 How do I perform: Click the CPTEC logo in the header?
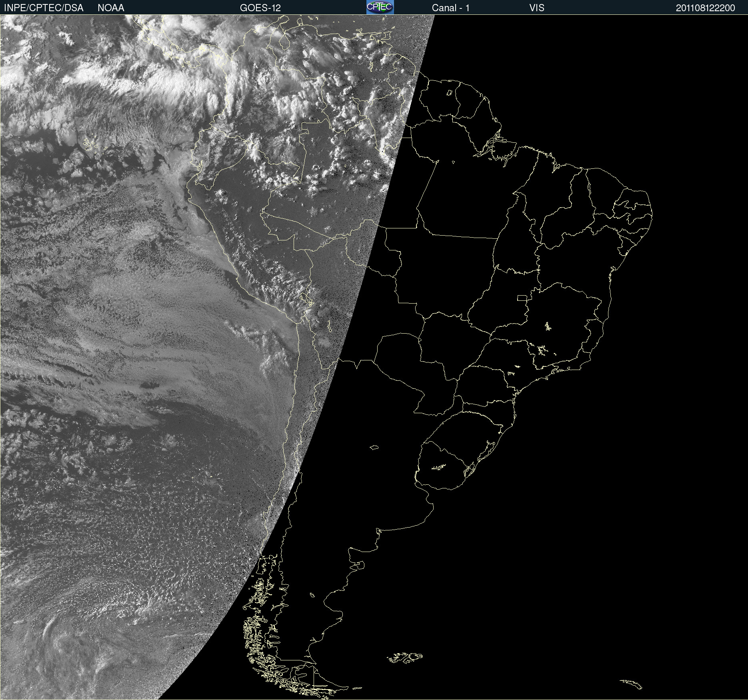click(x=380, y=7)
